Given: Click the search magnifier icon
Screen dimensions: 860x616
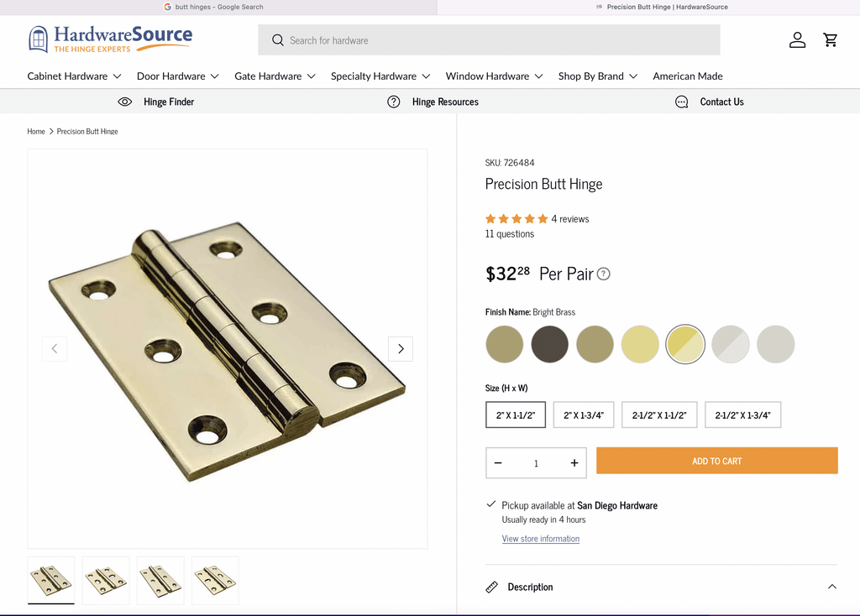Looking at the screenshot, I should point(277,40).
